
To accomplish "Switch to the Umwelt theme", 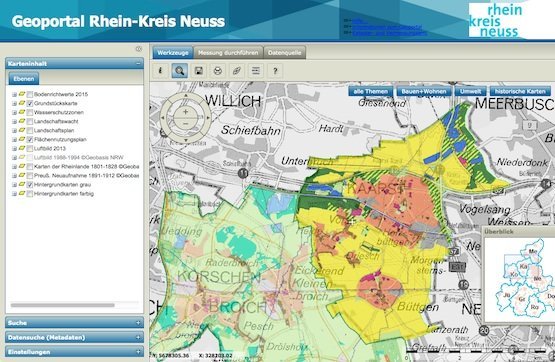I will coord(470,91).
